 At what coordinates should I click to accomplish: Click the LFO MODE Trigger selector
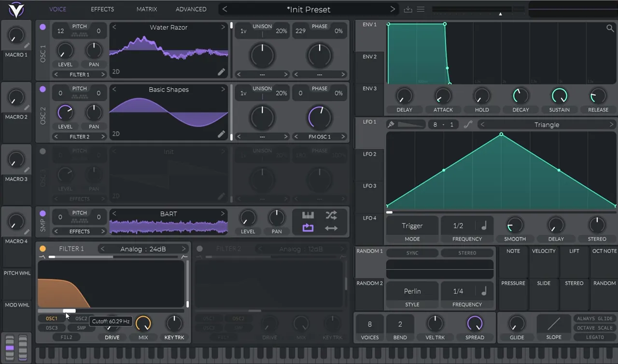click(412, 225)
